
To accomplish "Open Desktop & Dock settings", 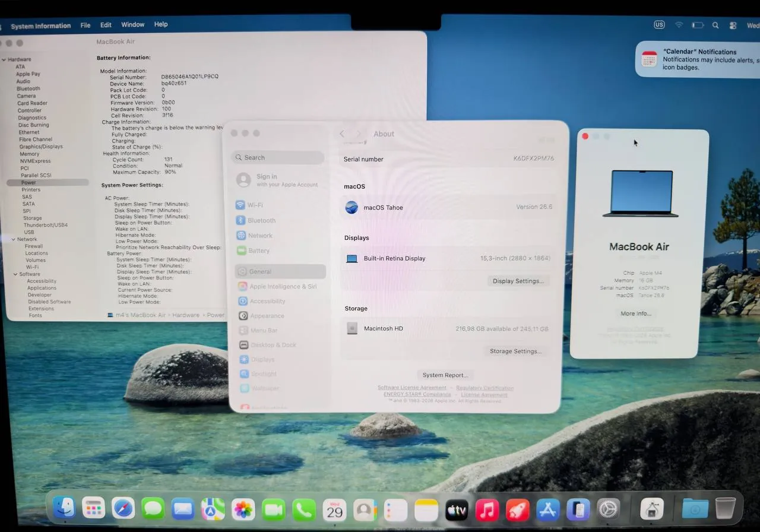I will coord(282,345).
